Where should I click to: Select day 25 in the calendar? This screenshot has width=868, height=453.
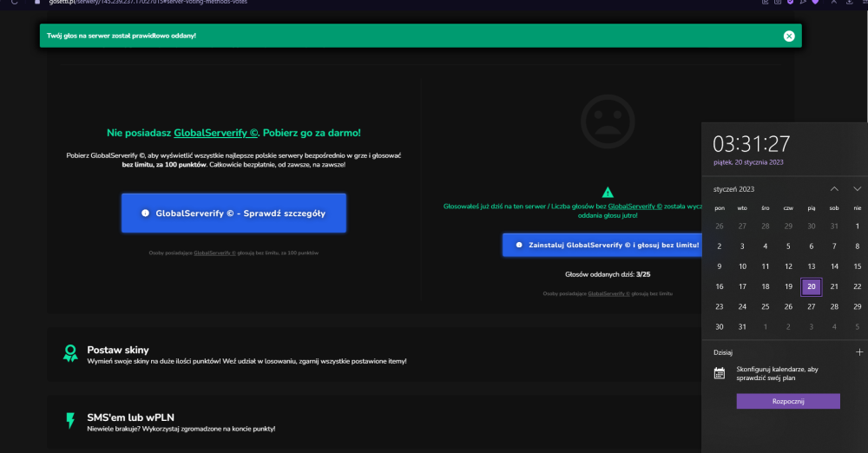tap(765, 307)
